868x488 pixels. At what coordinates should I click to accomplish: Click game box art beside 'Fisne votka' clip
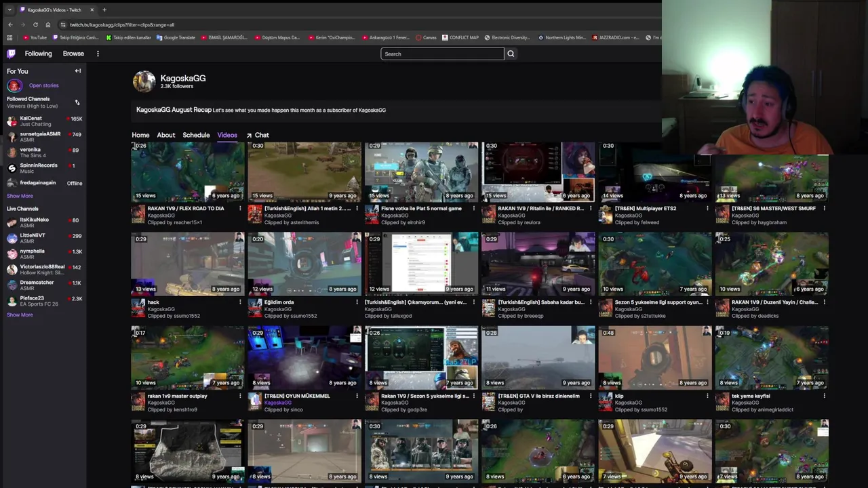(372, 215)
